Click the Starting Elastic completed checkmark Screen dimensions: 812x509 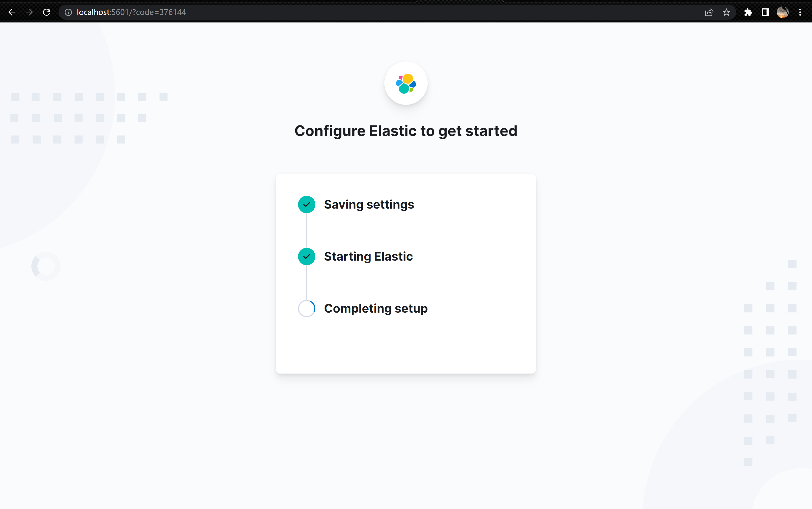pyautogui.click(x=306, y=256)
